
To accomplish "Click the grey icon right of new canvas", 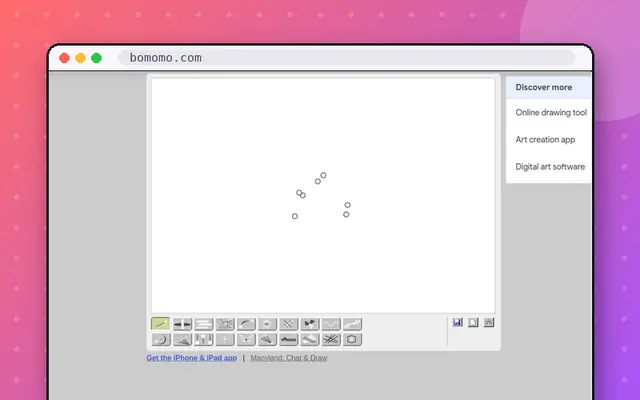I will (489, 322).
